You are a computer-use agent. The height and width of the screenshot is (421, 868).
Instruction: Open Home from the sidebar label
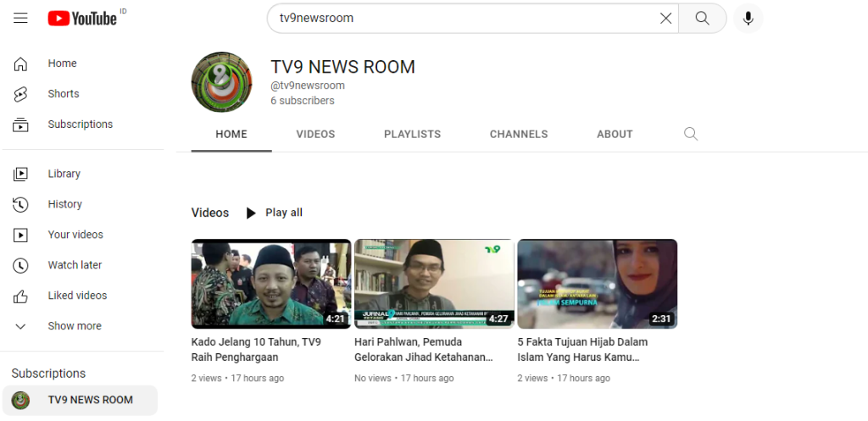tap(62, 64)
